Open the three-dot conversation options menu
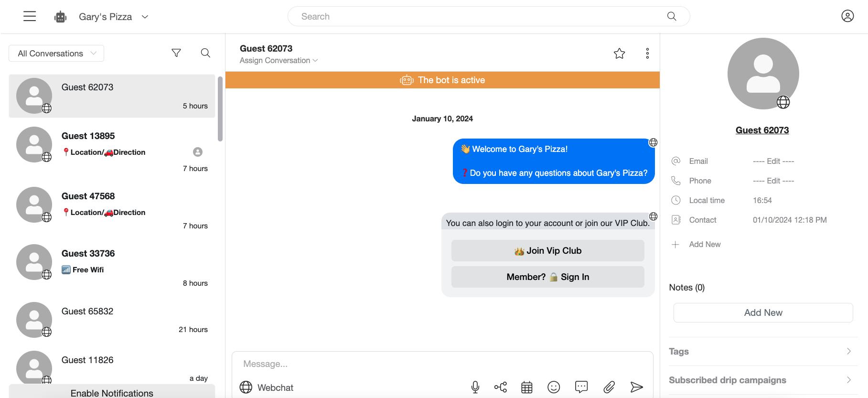The width and height of the screenshot is (868, 398). pyautogui.click(x=647, y=54)
